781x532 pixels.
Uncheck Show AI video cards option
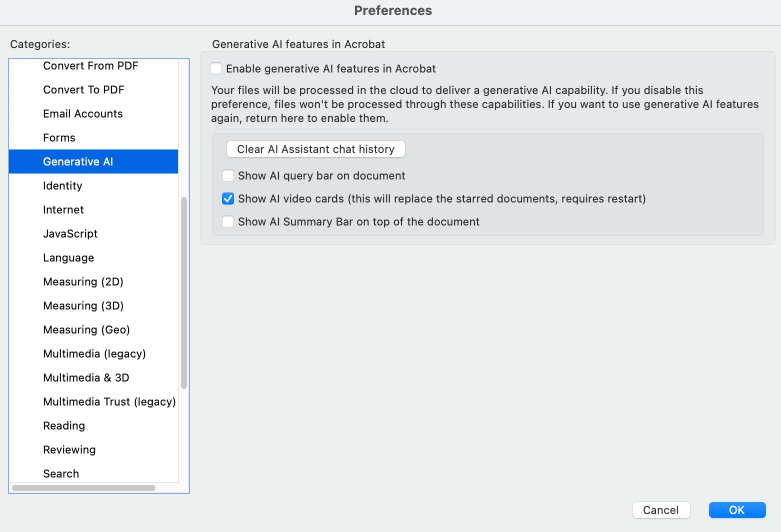tap(228, 198)
